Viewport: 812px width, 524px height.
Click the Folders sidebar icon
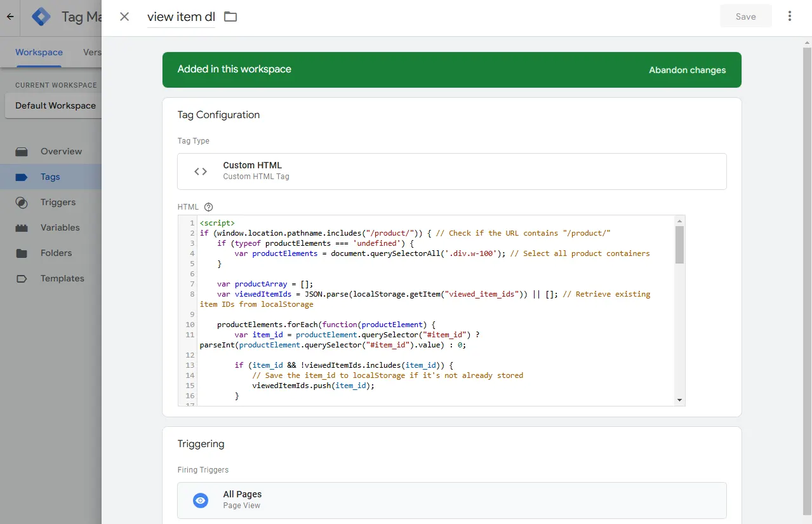(x=22, y=253)
